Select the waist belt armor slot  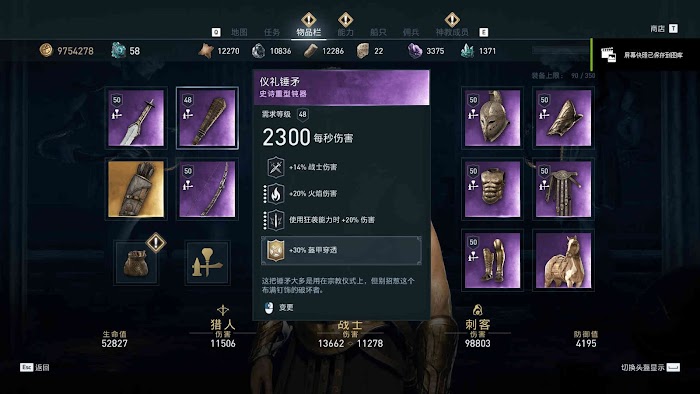click(x=563, y=189)
